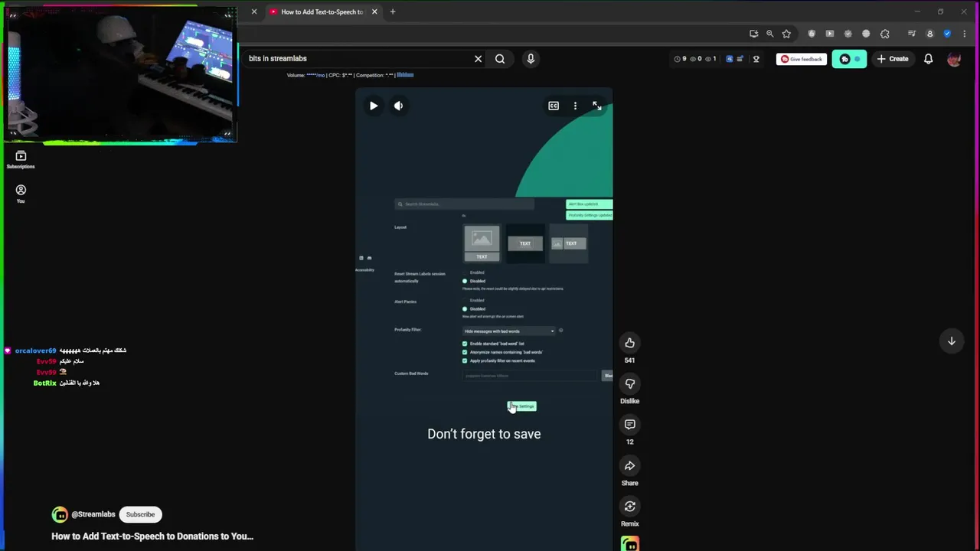Open the Create menu
This screenshot has width=980, height=551.
point(893,59)
